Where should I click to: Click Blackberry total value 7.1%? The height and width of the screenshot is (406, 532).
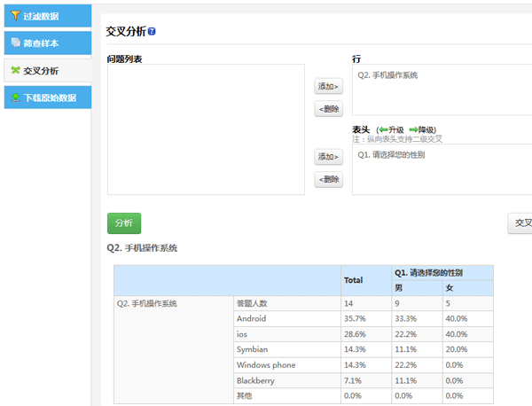353,380
